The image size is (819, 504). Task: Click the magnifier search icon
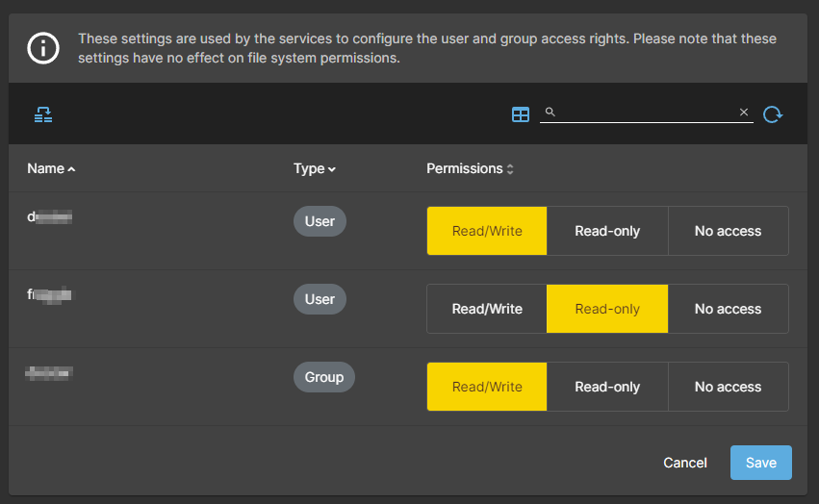pos(550,112)
